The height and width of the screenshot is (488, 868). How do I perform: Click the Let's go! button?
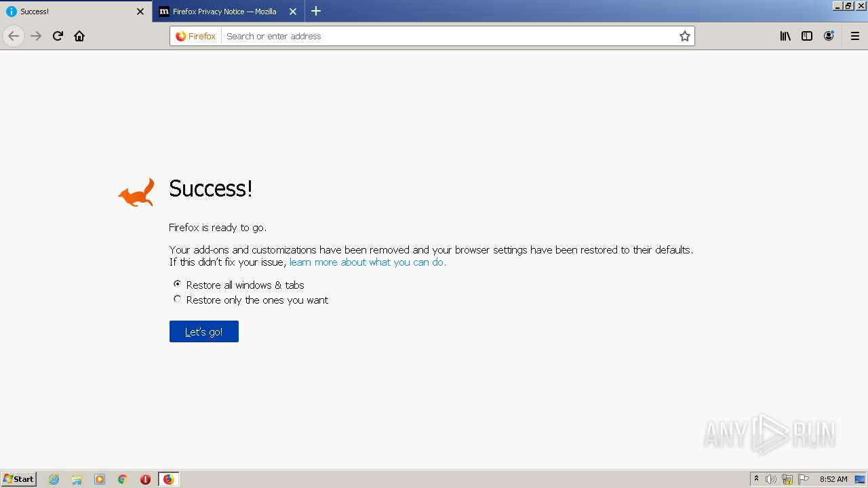point(204,331)
